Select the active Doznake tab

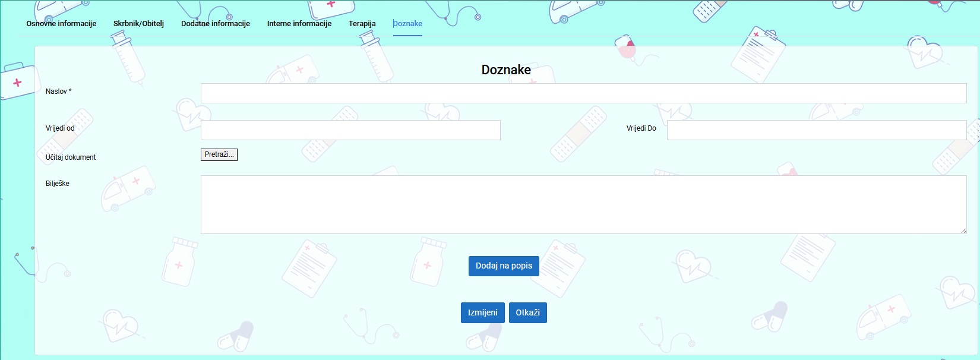click(407, 24)
